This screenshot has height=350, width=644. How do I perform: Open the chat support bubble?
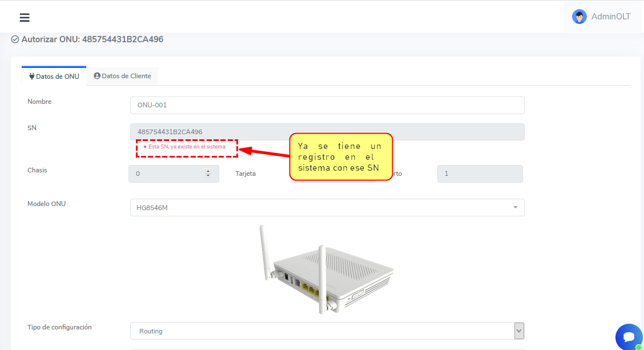tap(629, 337)
